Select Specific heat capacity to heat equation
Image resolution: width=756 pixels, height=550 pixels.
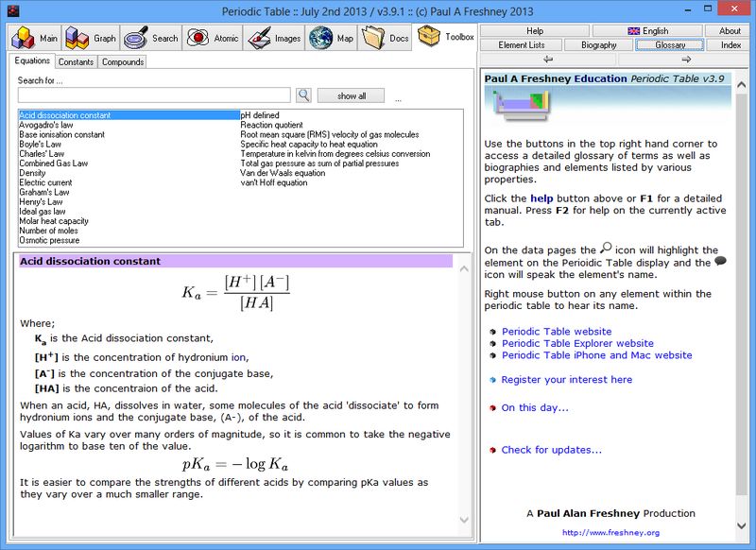point(309,145)
